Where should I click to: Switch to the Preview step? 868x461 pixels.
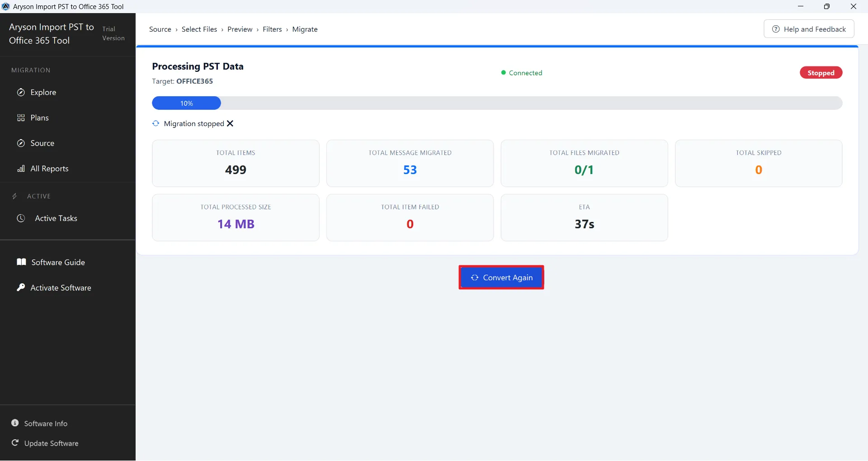pos(240,29)
